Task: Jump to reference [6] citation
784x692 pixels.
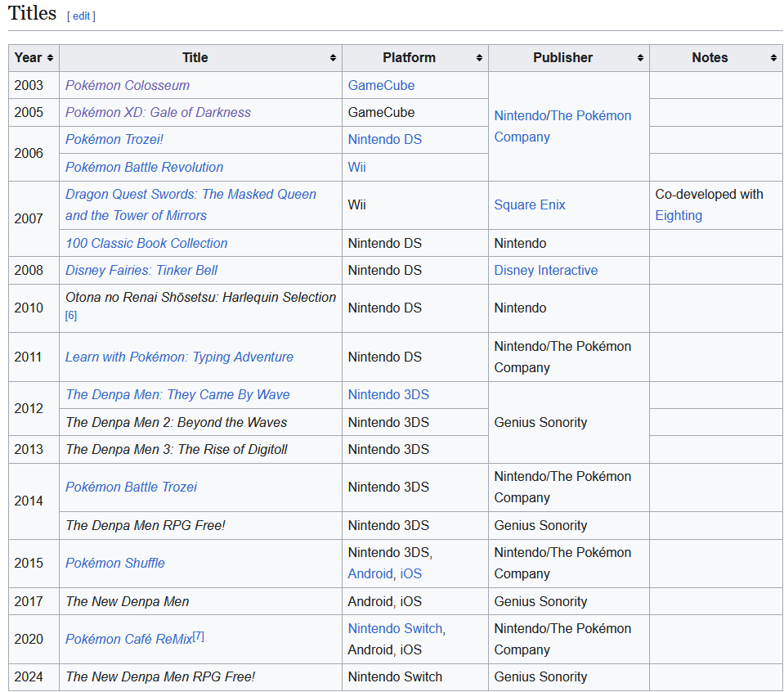Action: click(x=71, y=316)
